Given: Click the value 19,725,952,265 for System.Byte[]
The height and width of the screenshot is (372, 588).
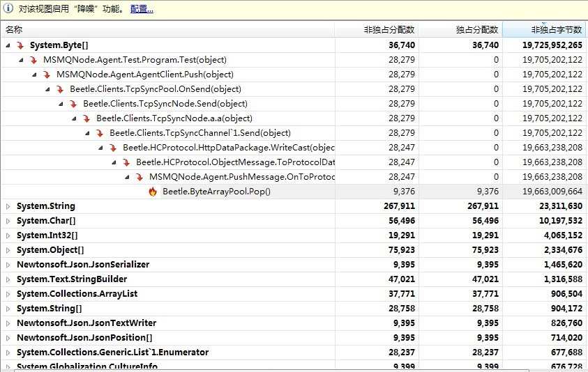Looking at the screenshot, I should 552,45.
